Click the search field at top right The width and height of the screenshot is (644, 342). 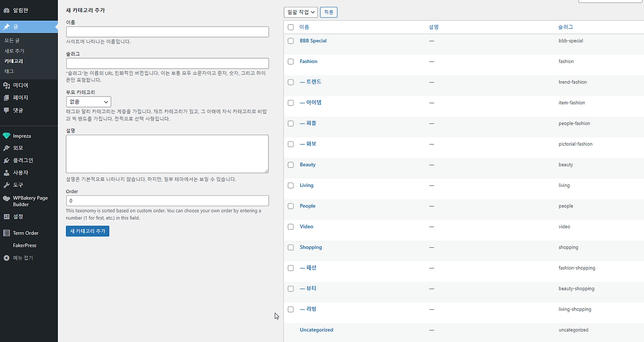coord(611,2)
